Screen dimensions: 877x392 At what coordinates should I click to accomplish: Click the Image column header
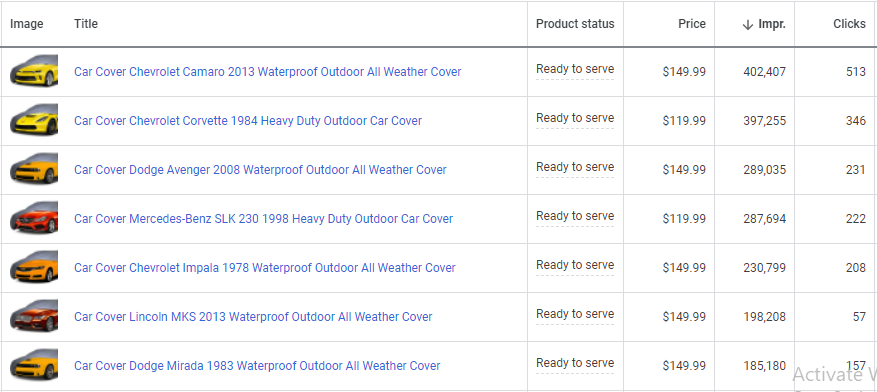pos(26,24)
